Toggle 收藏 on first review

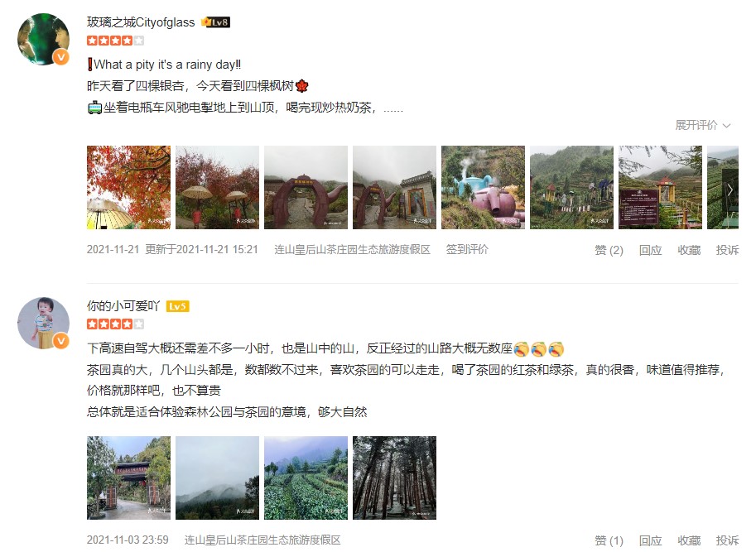689,250
